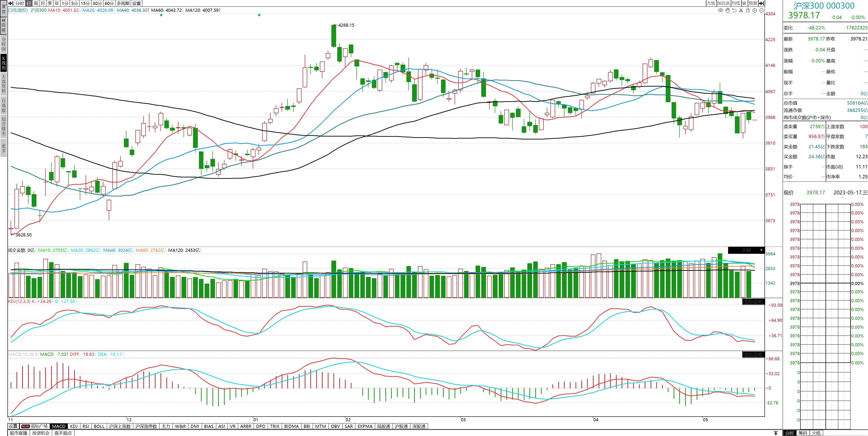
Task: Open the 股市直播 link at bottom
Action: 19,433
